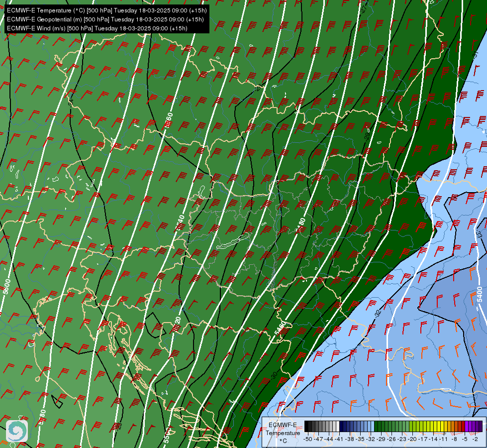Click the -26 tick label in legend
Viewport: 487px width, 448px height.
pyautogui.click(x=391, y=439)
